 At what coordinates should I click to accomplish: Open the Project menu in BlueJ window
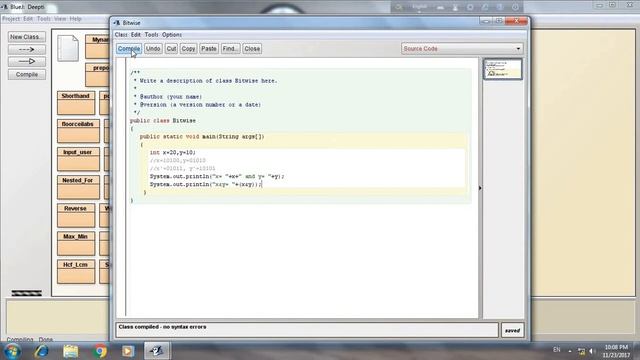(11, 19)
